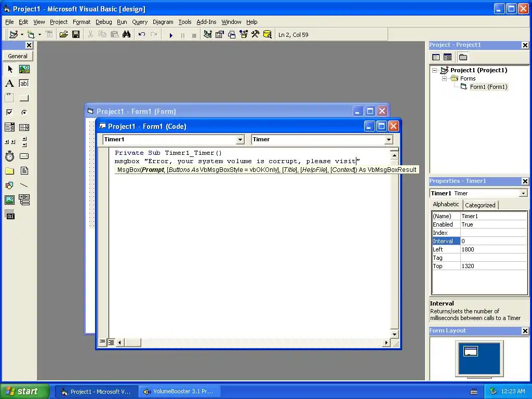Screen dimensions: 532x399
Task: Select the TextBox control tool
Action: (x=24, y=84)
